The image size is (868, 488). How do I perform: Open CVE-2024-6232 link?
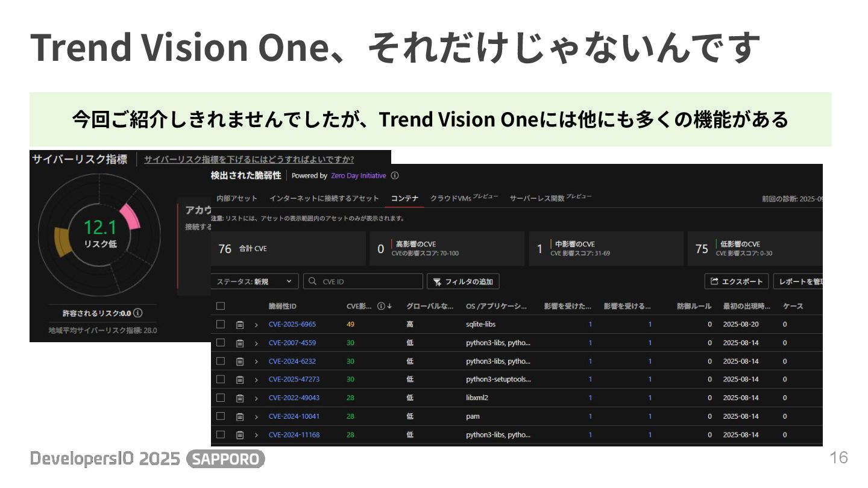pos(292,361)
